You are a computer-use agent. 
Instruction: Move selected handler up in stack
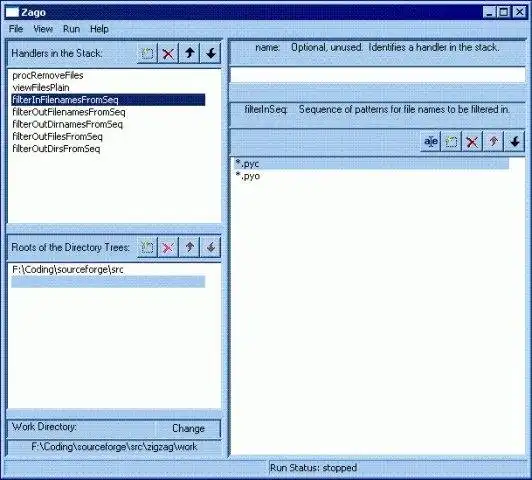(x=189, y=53)
